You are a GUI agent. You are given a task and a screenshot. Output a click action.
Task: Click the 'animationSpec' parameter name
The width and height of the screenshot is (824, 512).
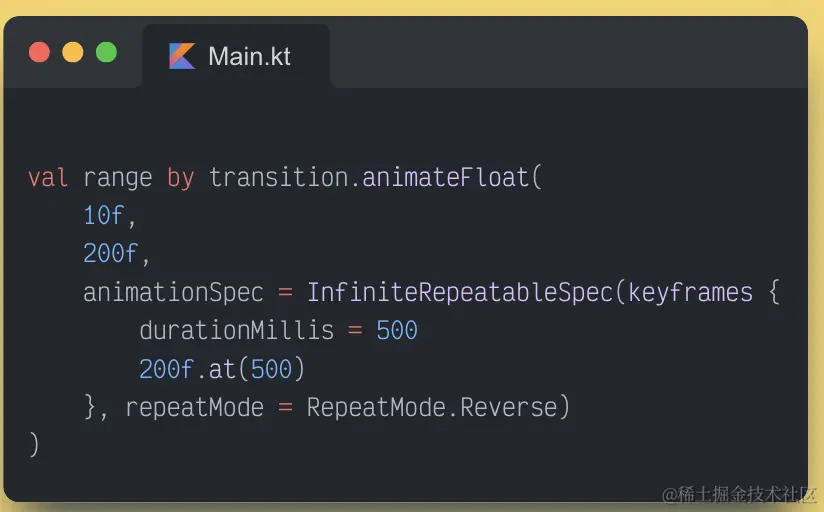coord(173,292)
